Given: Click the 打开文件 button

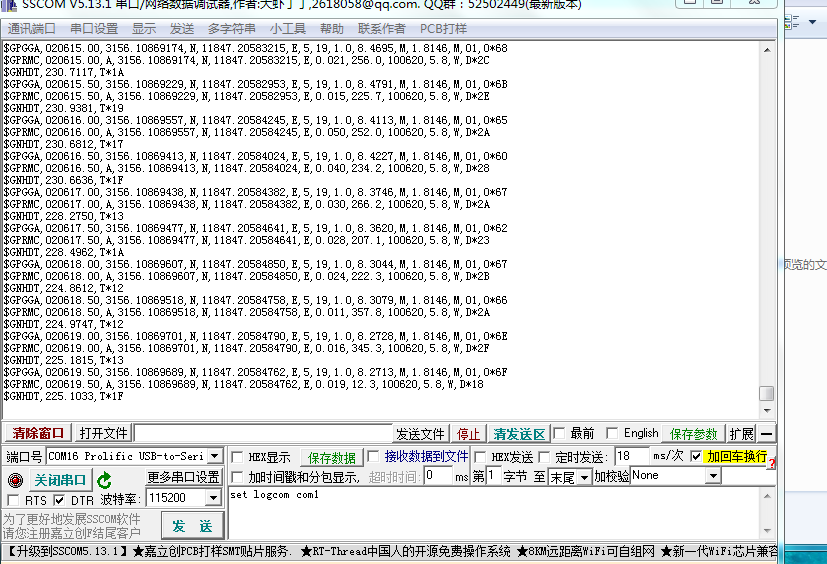Looking at the screenshot, I should click(103, 433).
